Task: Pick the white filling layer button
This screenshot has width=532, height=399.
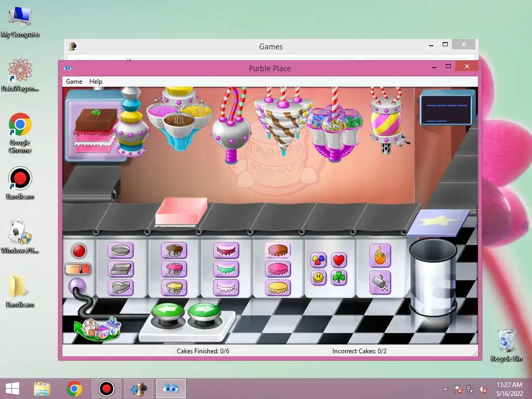Action: 226,288
